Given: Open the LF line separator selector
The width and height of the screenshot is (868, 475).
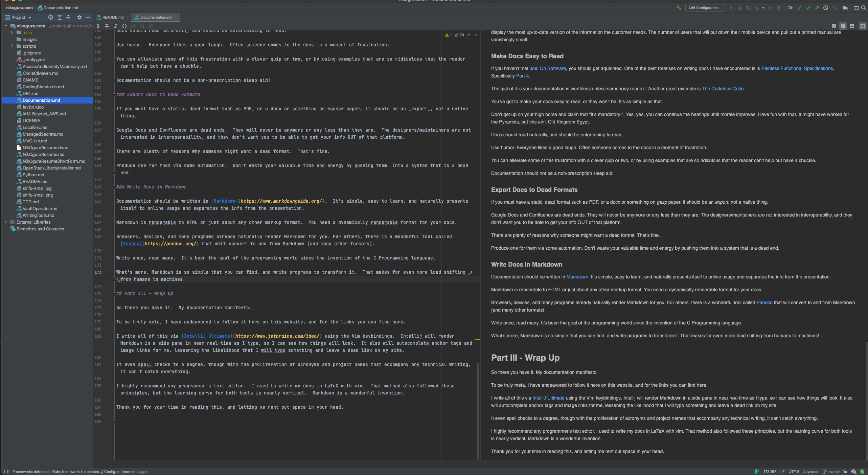Looking at the screenshot, I should pyautogui.click(x=782, y=472).
